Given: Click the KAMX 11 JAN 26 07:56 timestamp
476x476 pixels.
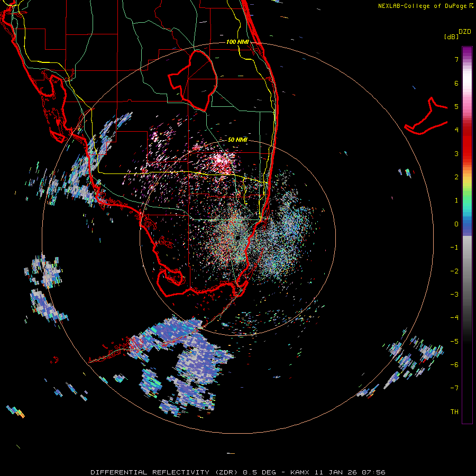Looking at the screenshot, I should point(337,472).
